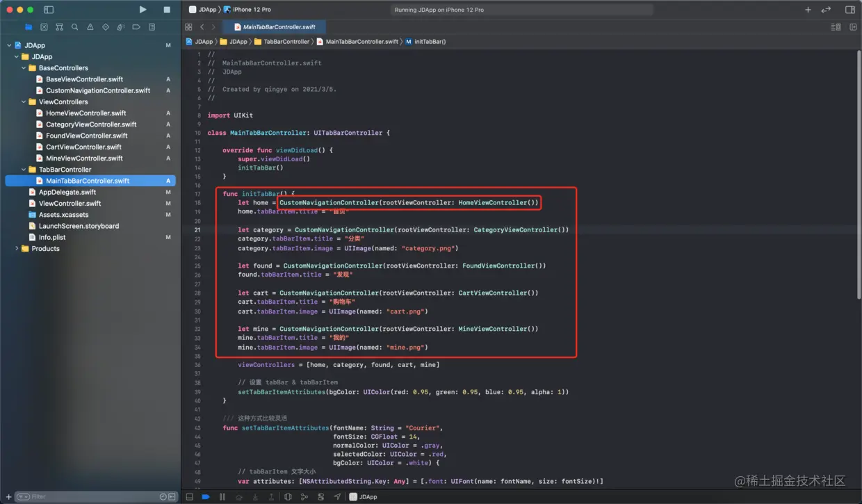Deactivate breakpoints blue toggle
The image size is (862, 504).
click(206, 497)
